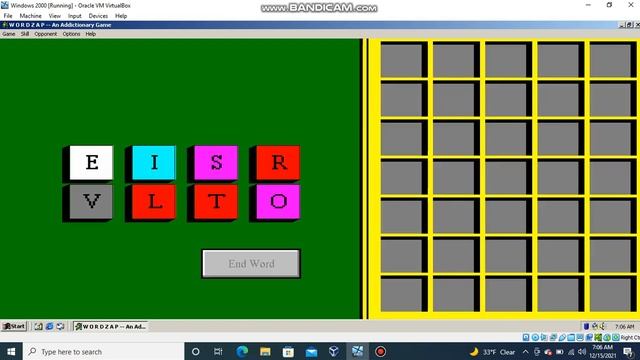Pick the cyan I letter tile
This screenshot has height=360, width=640.
[x=154, y=162]
